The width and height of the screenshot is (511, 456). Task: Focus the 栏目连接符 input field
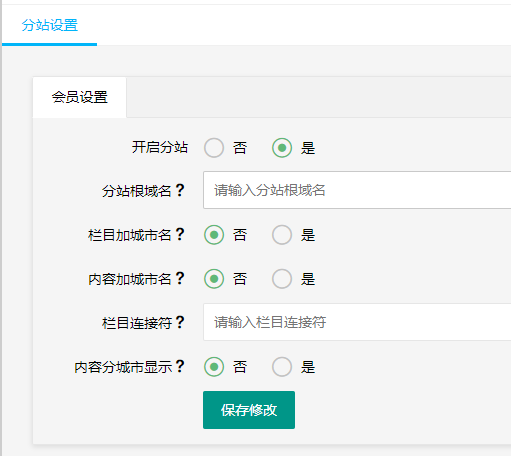click(x=357, y=322)
